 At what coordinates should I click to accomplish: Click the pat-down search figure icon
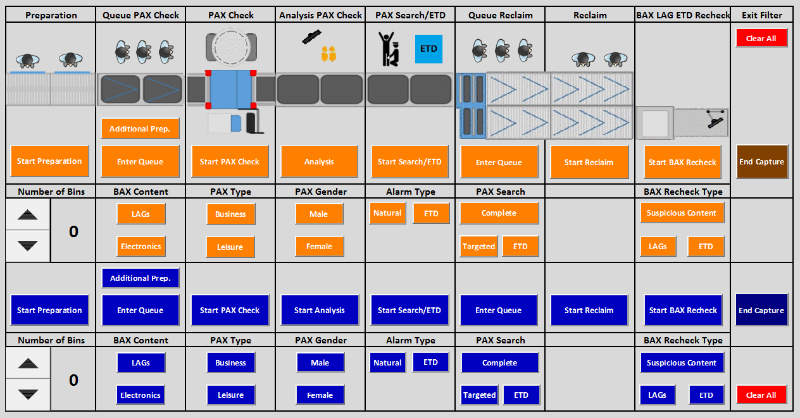point(388,48)
